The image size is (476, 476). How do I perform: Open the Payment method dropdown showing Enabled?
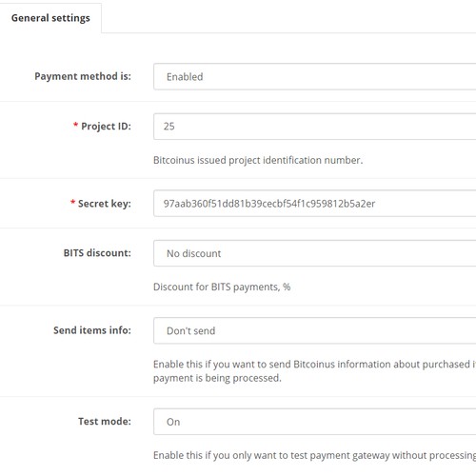(x=315, y=76)
